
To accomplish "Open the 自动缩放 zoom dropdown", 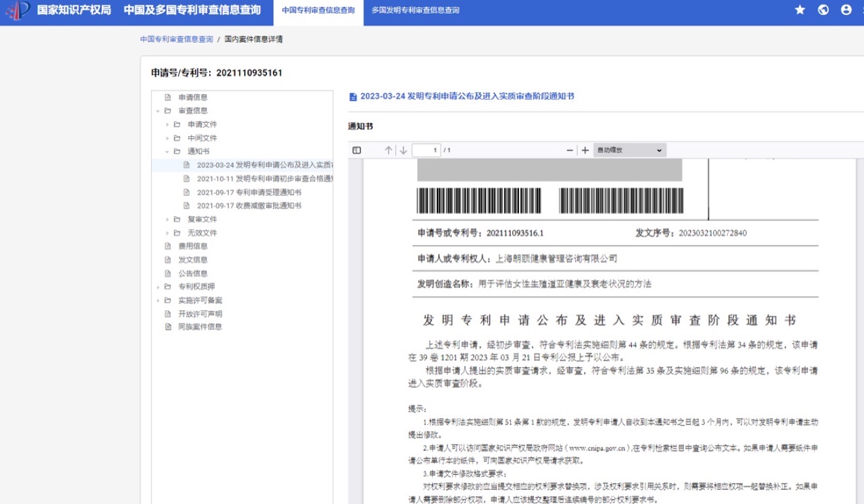I will (629, 151).
